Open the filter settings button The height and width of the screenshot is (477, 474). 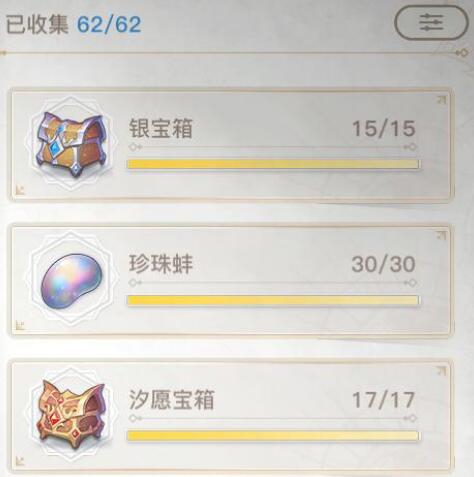click(431, 23)
